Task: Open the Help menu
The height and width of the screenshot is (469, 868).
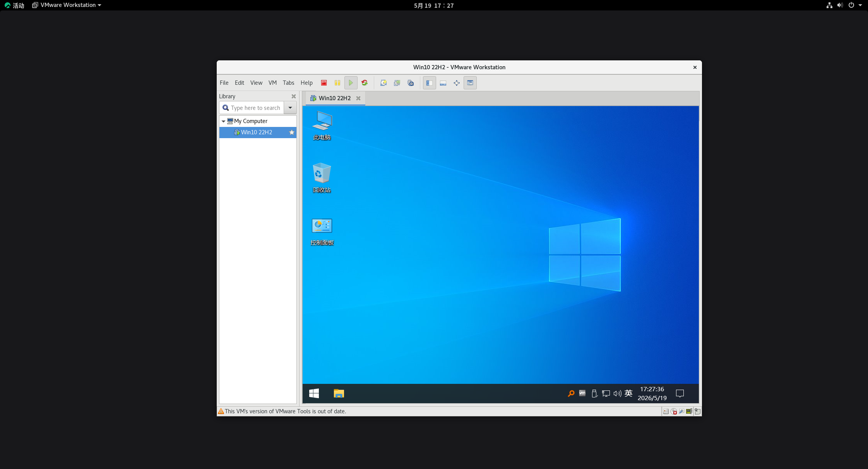Action: click(x=306, y=83)
